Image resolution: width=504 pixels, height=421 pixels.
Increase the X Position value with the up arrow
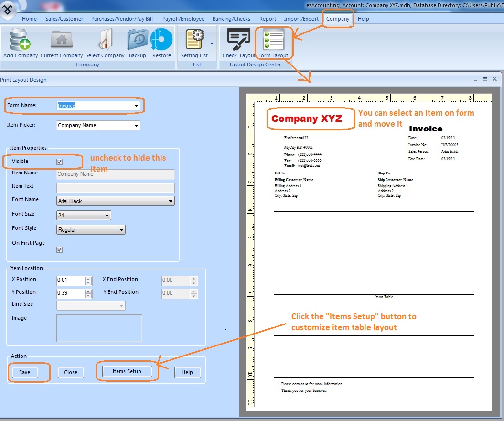tap(88, 278)
